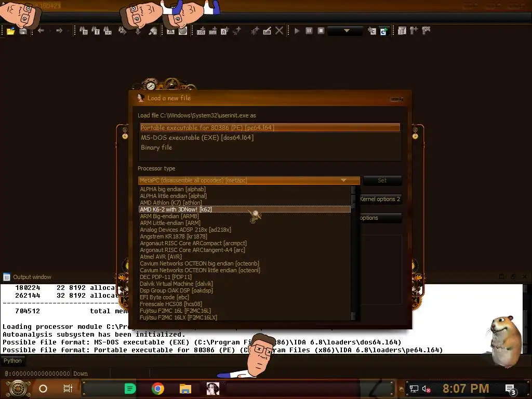The width and height of the screenshot is (532, 399).
Task: Choose AMD K6-2 with 3DNow! [k62]
Action: [x=245, y=209]
